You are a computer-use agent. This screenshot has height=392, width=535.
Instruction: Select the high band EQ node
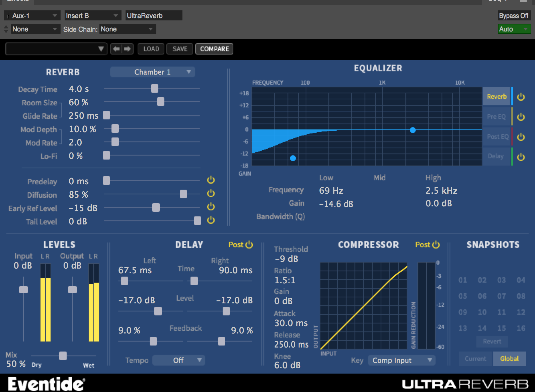[413, 130]
